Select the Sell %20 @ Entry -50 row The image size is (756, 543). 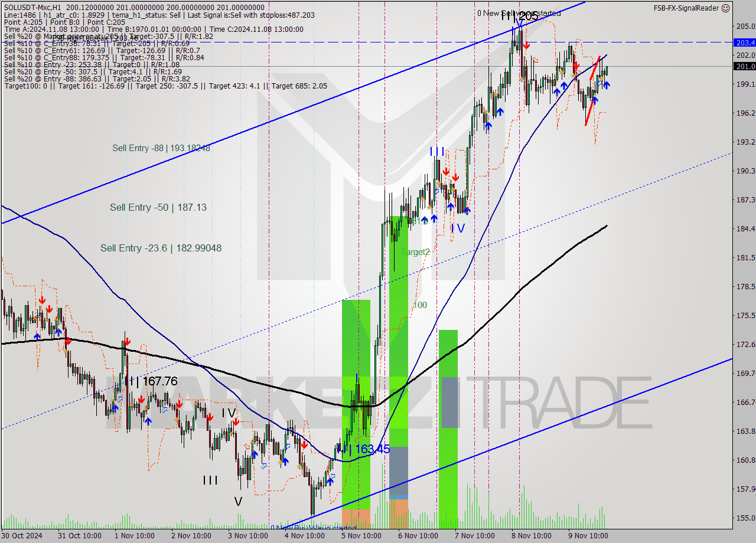93,71
